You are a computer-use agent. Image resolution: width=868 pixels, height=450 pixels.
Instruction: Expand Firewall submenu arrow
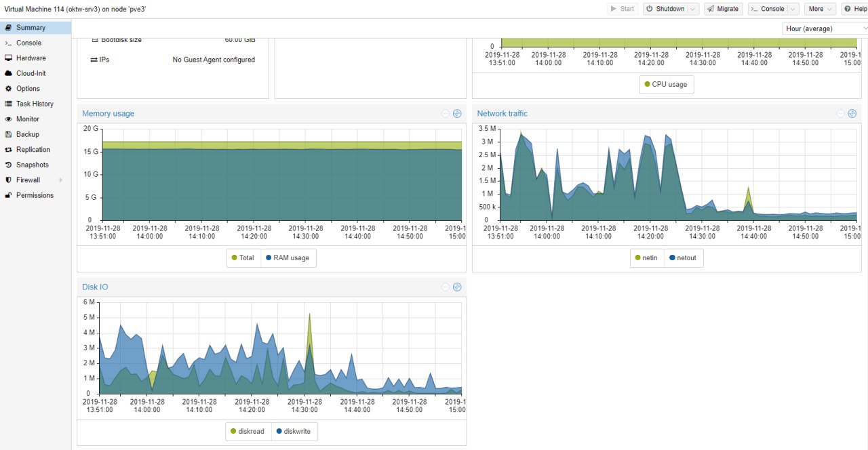[x=60, y=180]
